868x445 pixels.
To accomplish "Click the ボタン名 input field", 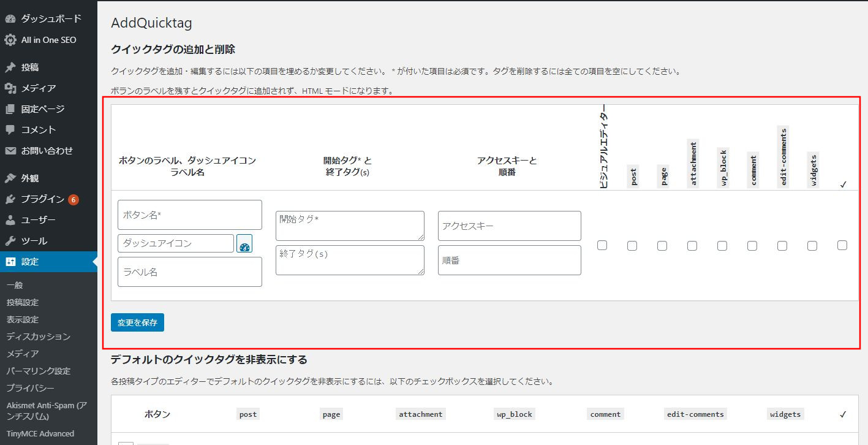I will (189, 215).
